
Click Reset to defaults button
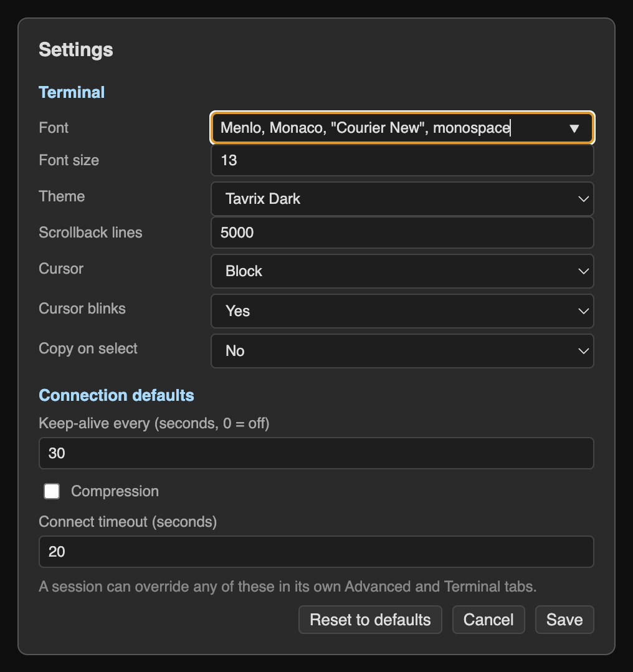pos(370,620)
